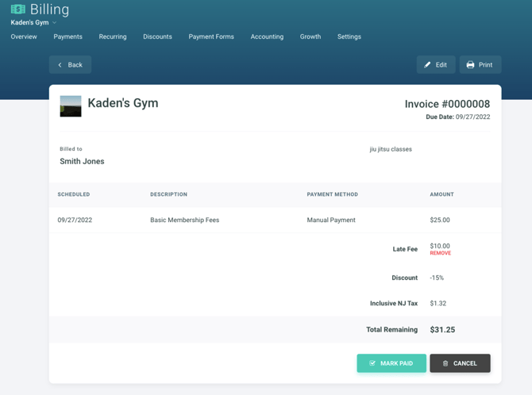
Task: Click the pencil icon on Edit button
Action: [x=427, y=65]
